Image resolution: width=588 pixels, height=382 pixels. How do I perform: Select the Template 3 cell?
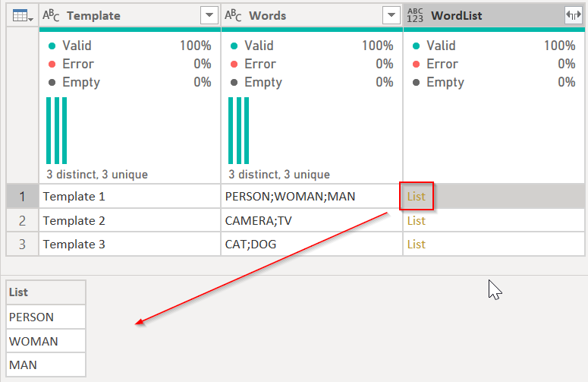pos(130,245)
